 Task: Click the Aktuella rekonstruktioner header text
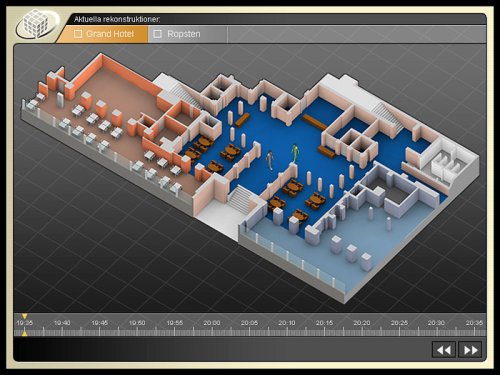pos(117,19)
